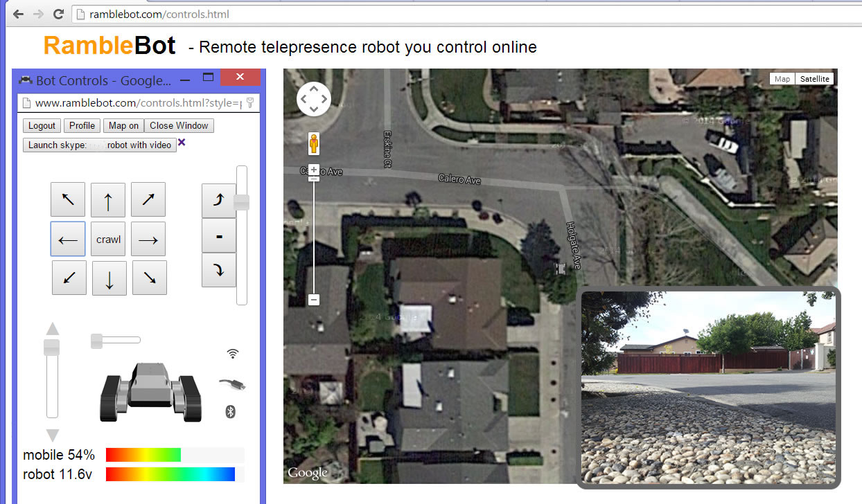Click the Close Window button

pos(179,125)
